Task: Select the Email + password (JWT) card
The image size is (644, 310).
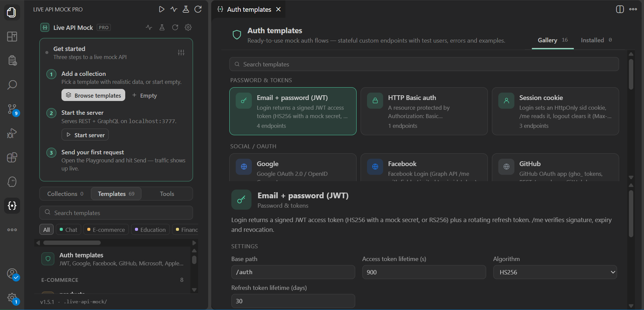Action: (x=293, y=111)
